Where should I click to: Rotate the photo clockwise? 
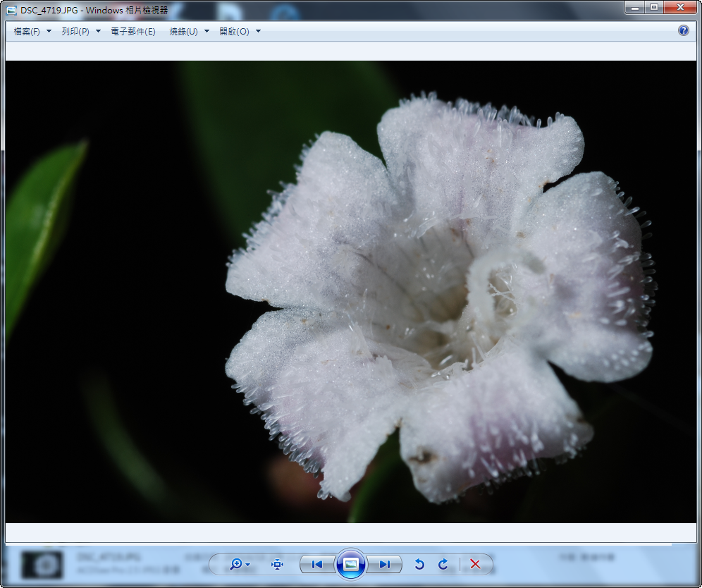[443, 564]
